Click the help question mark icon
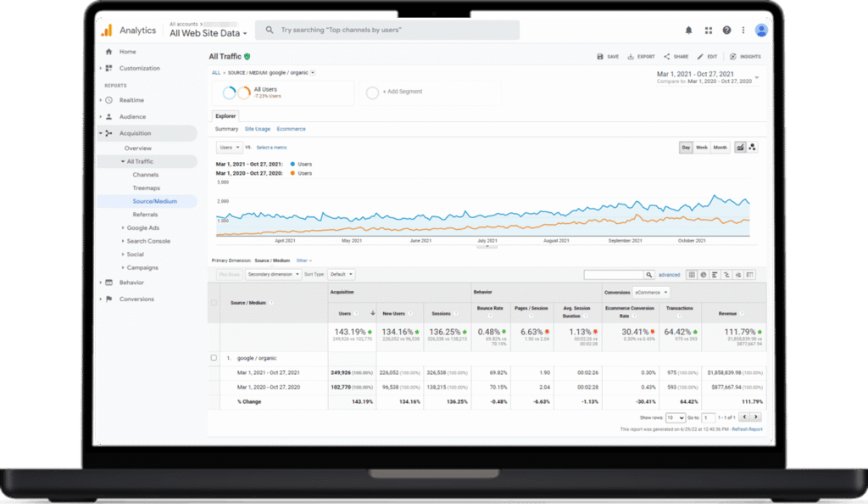Image resolution: width=868 pixels, height=504 pixels. (x=726, y=30)
